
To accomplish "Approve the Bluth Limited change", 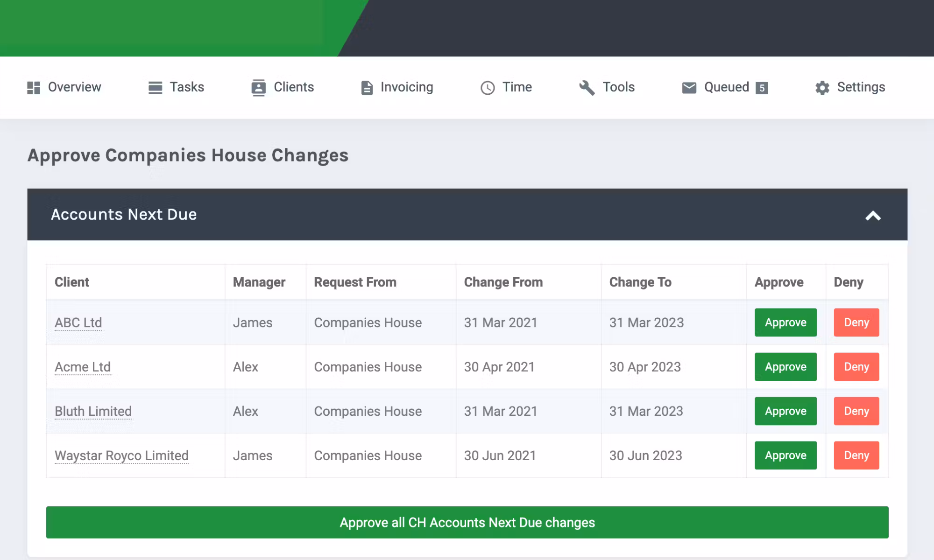I will click(785, 411).
